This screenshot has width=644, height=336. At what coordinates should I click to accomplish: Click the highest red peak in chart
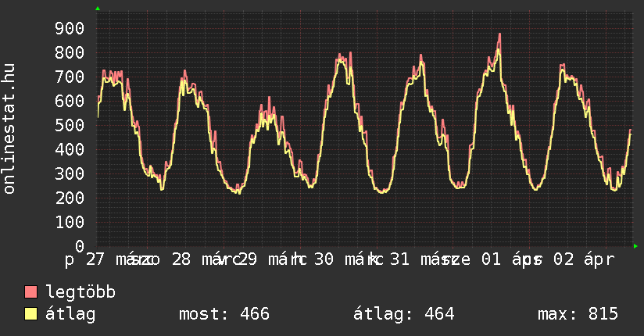499,34
